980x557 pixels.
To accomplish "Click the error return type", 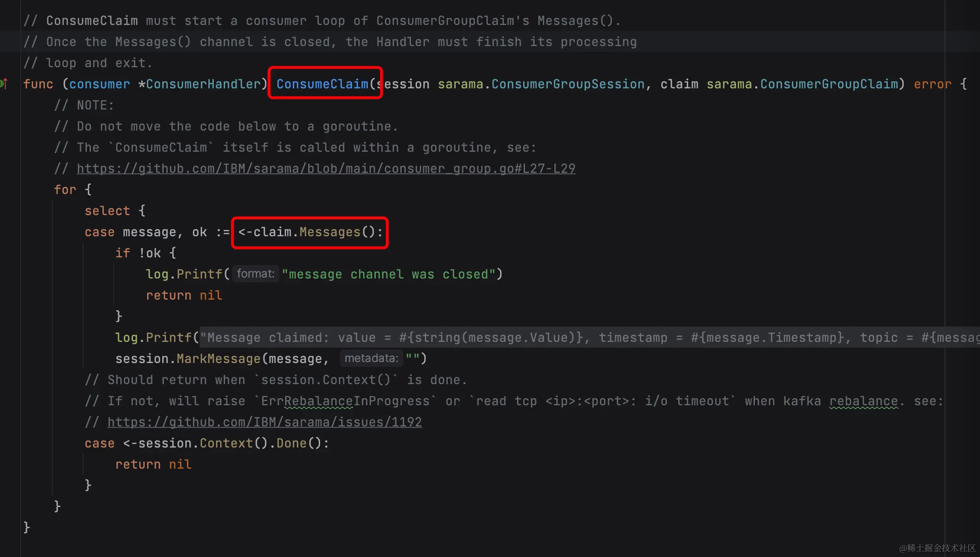I will [932, 84].
